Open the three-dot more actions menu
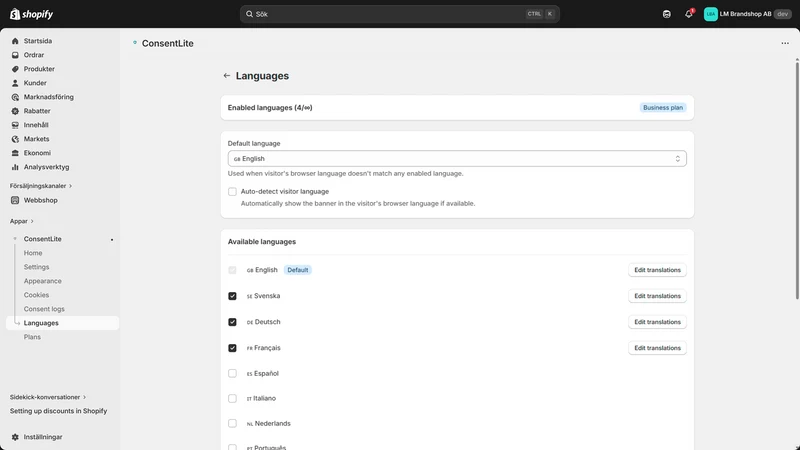The height and width of the screenshot is (450, 800). 785,43
